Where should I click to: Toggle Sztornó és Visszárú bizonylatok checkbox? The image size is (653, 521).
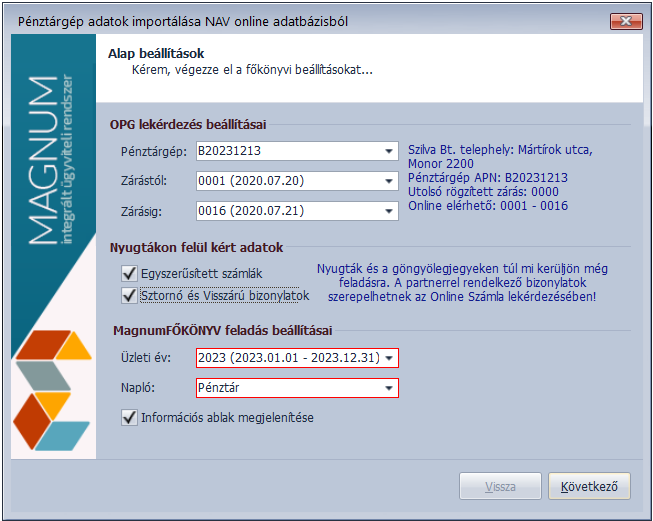click(x=129, y=296)
